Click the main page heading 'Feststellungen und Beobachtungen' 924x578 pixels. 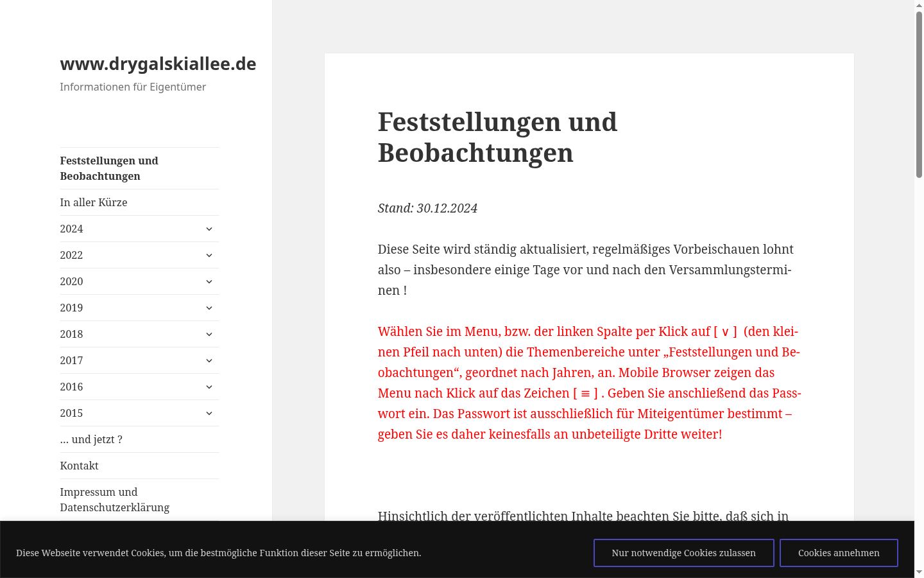pyautogui.click(x=497, y=137)
